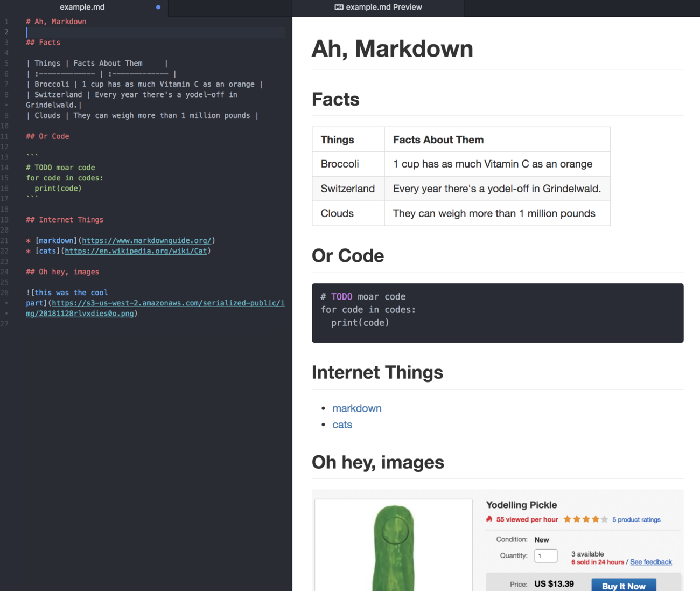
Task: Click the red flame icon by 55 viewed
Action: 489,519
